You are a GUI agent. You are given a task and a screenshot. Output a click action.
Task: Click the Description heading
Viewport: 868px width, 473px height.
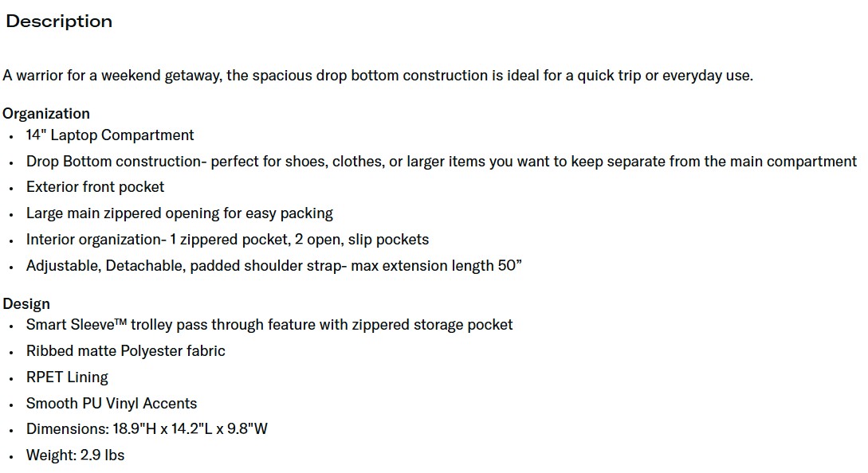59,21
